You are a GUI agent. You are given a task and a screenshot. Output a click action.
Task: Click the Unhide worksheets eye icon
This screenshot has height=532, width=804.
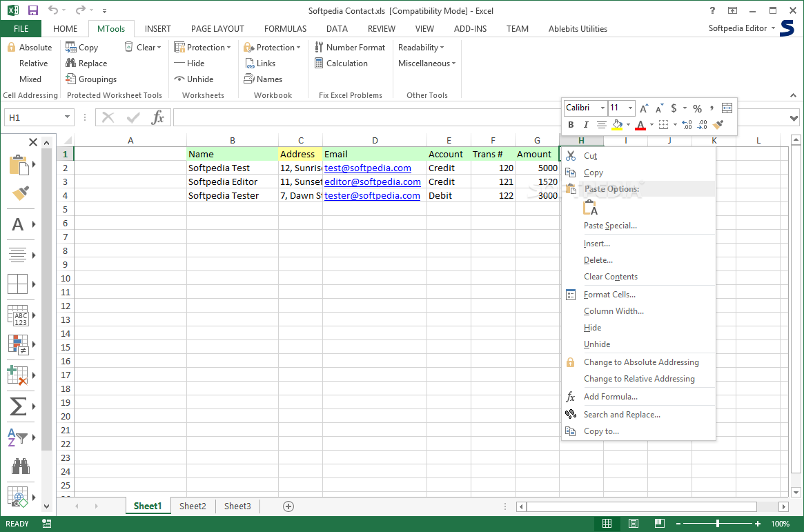179,79
